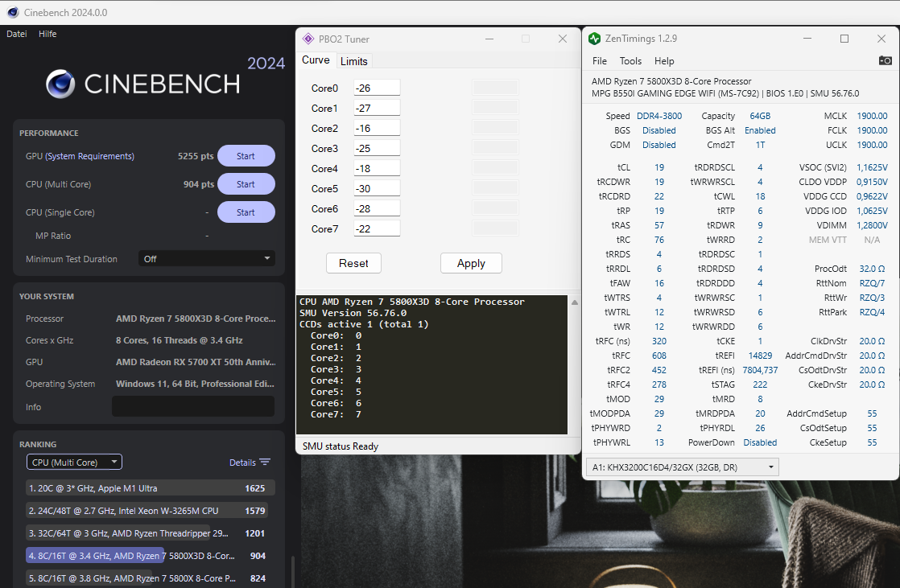Click the ranking Details filter icon

coord(265,462)
